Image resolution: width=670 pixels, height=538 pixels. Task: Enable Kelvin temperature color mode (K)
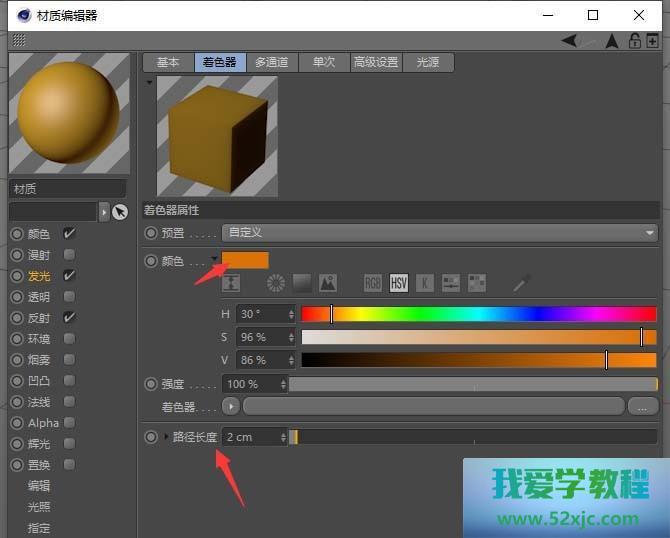tap(425, 283)
